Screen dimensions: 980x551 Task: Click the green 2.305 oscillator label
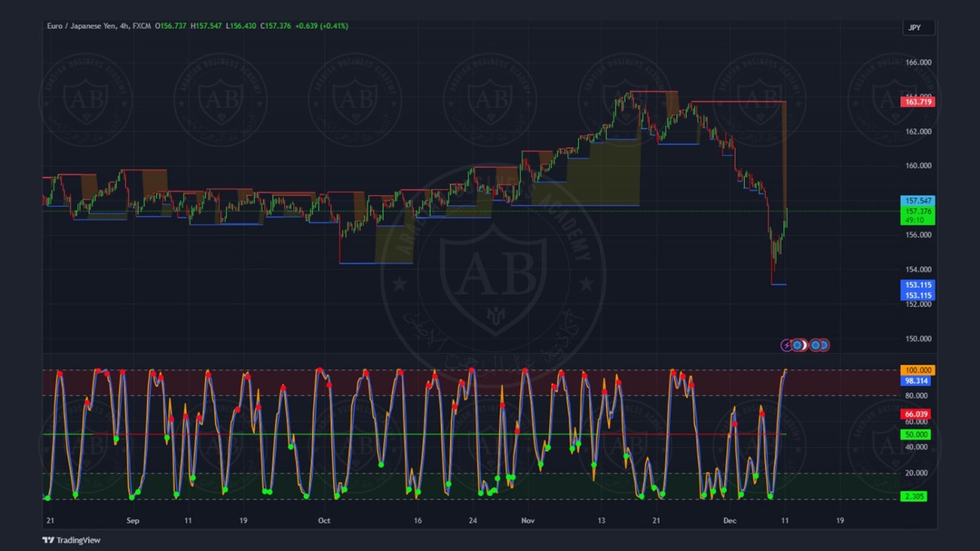913,496
